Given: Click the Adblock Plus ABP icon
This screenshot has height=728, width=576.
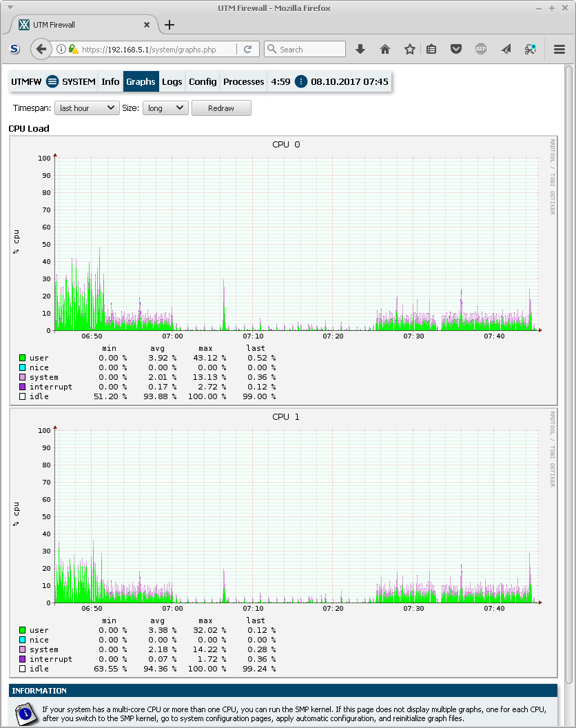Looking at the screenshot, I should coord(481,49).
